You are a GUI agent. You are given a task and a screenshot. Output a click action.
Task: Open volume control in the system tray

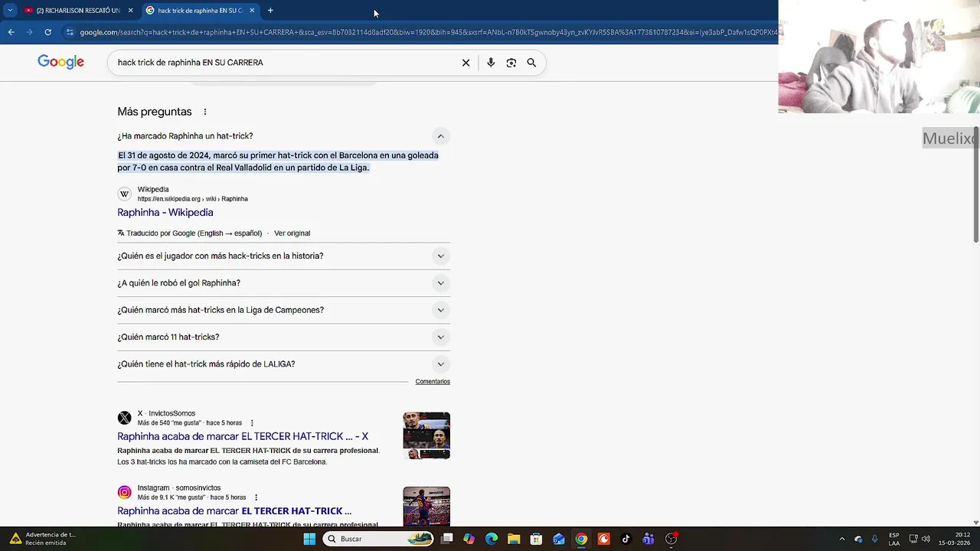pyautogui.click(x=926, y=539)
